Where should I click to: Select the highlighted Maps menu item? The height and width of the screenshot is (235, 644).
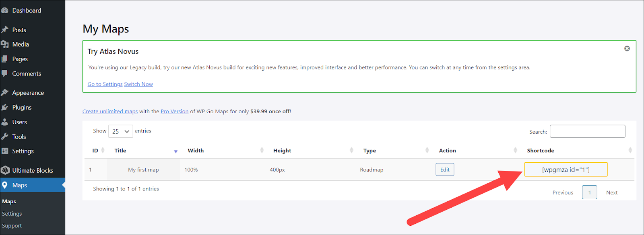coord(33,185)
